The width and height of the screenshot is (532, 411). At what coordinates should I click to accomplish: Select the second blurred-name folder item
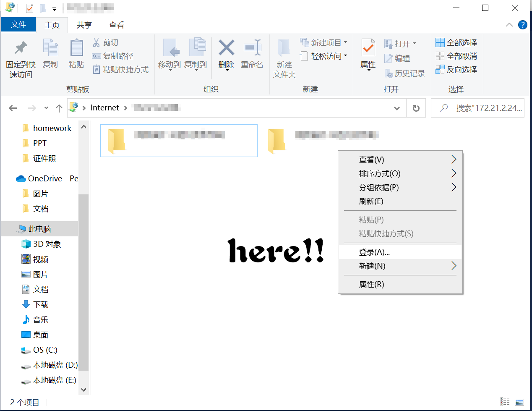click(323, 141)
